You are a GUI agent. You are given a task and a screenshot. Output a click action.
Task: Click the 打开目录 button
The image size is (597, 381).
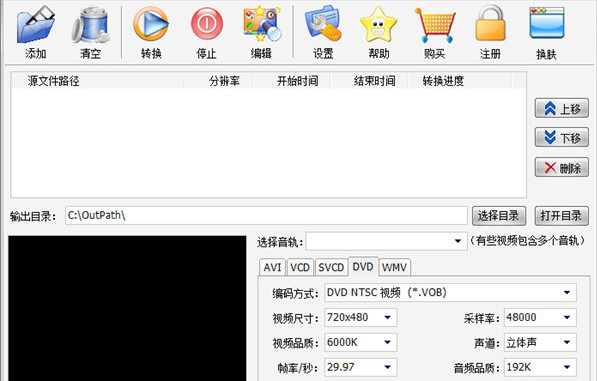561,216
